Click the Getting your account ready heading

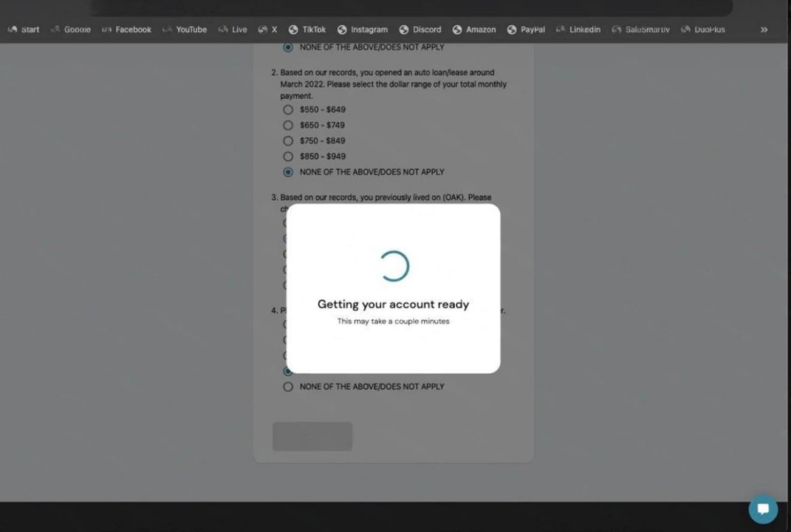[393, 304]
